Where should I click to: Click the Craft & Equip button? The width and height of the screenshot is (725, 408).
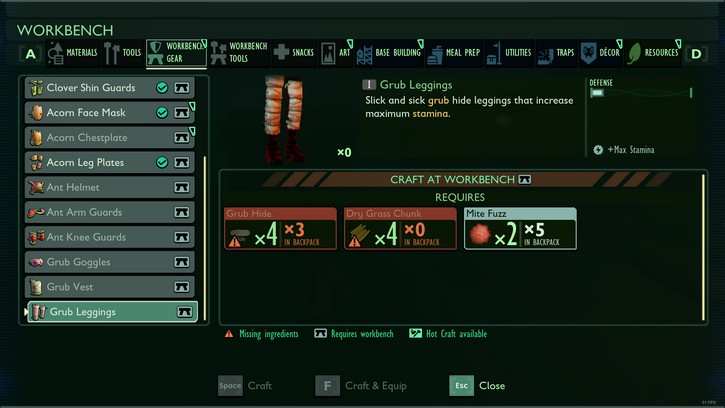tap(361, 385)
